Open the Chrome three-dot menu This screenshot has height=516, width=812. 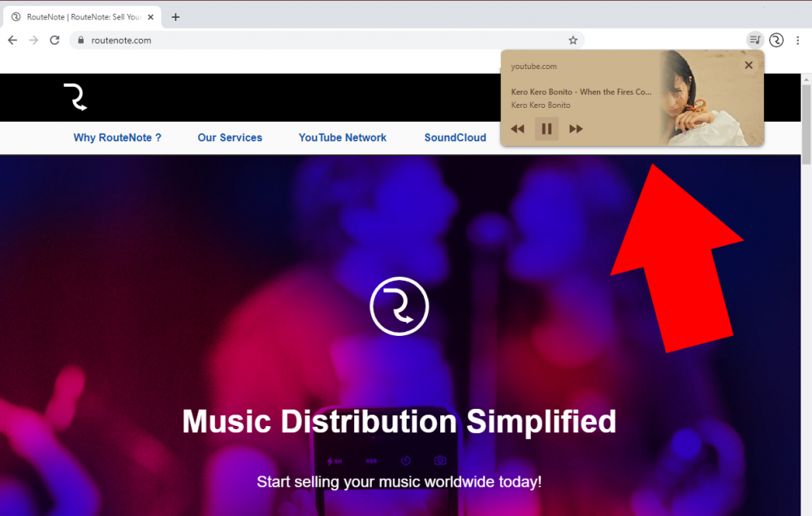click(x=798, y=40)
